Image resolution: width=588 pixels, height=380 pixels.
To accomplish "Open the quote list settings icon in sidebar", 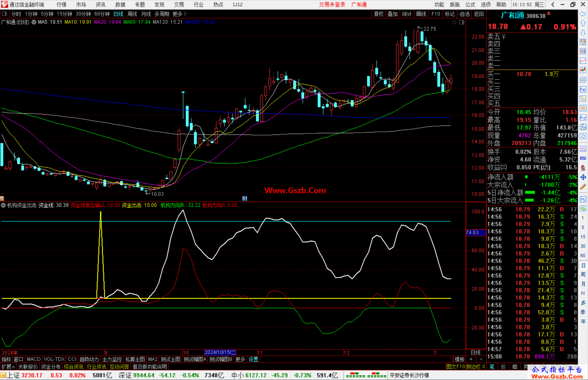I will (583, 42).
